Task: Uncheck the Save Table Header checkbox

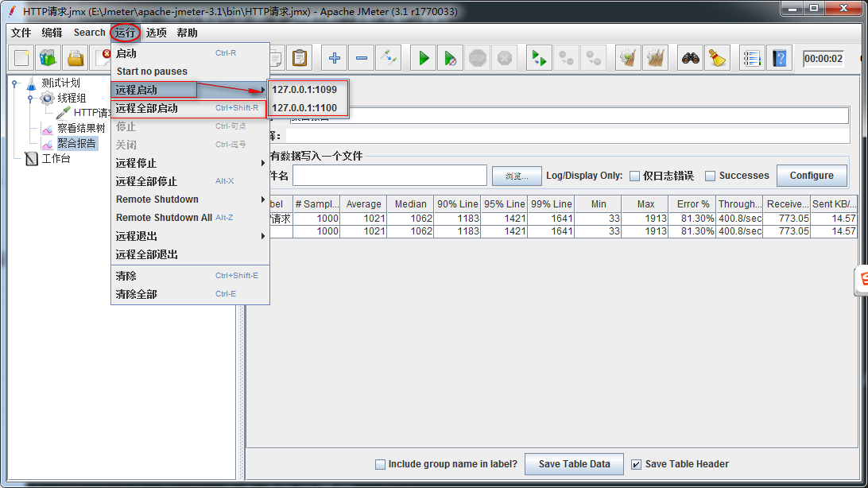Action: (637, 464)
